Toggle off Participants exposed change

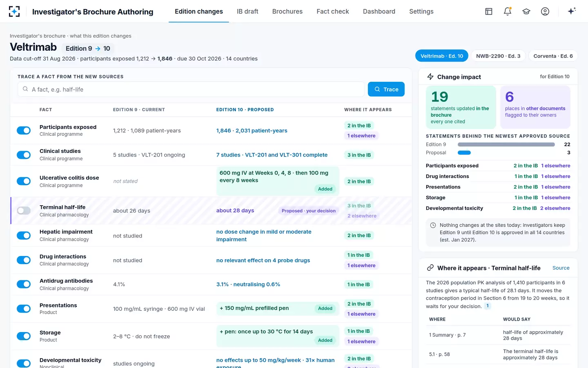click(x=24, y=130)
